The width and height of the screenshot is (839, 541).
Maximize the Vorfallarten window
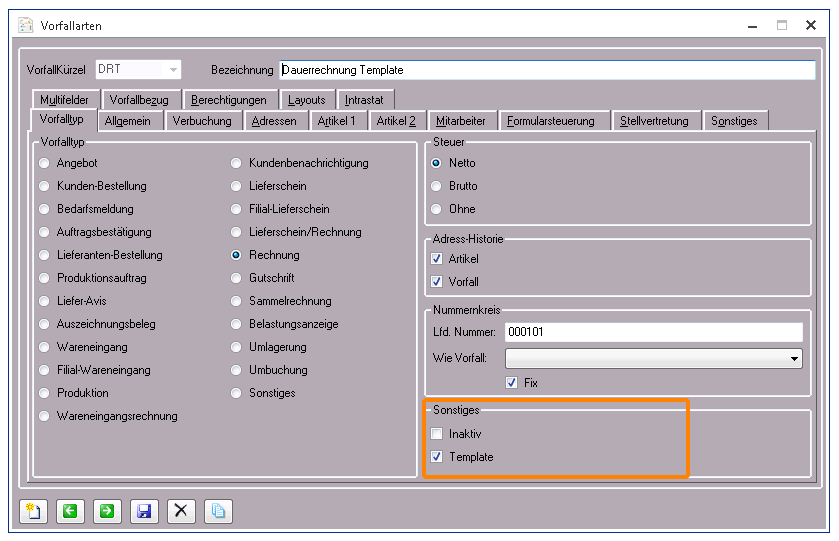click(x=782, y=25)
